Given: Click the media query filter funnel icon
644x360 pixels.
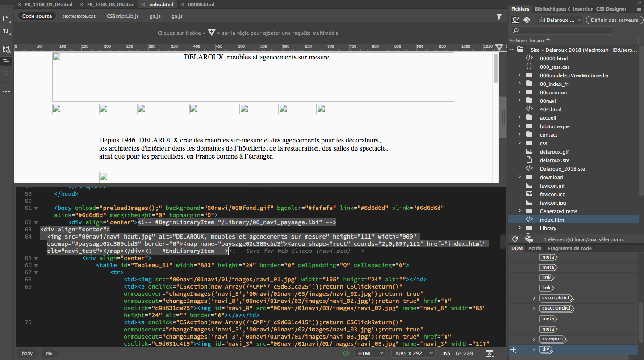Looking at the screenshot, I should [499, 17].
